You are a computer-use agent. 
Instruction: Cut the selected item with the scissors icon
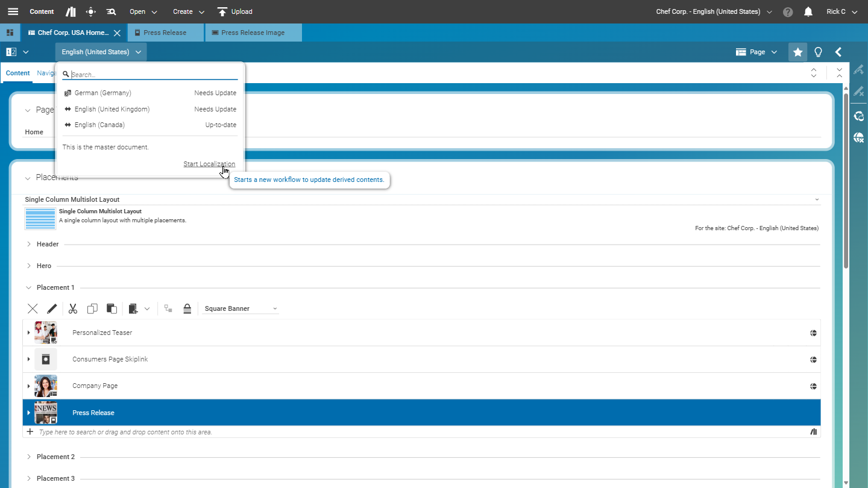72,308
